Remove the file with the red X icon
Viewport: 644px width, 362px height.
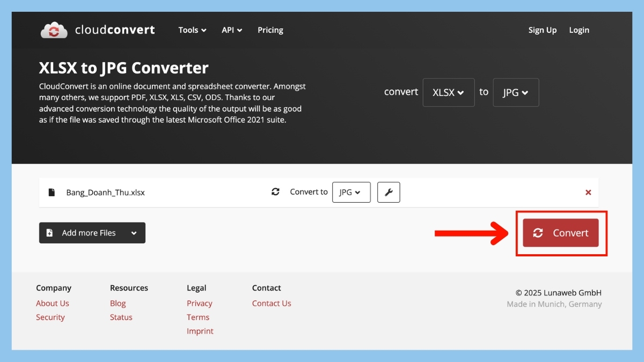click(x=588, y=192)
